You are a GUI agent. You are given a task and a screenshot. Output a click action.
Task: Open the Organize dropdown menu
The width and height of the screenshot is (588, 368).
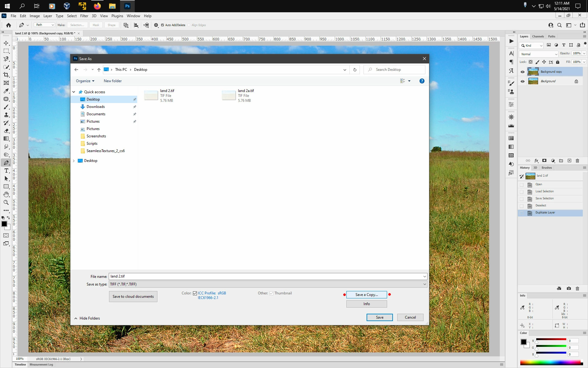click(x=85, y=81)
